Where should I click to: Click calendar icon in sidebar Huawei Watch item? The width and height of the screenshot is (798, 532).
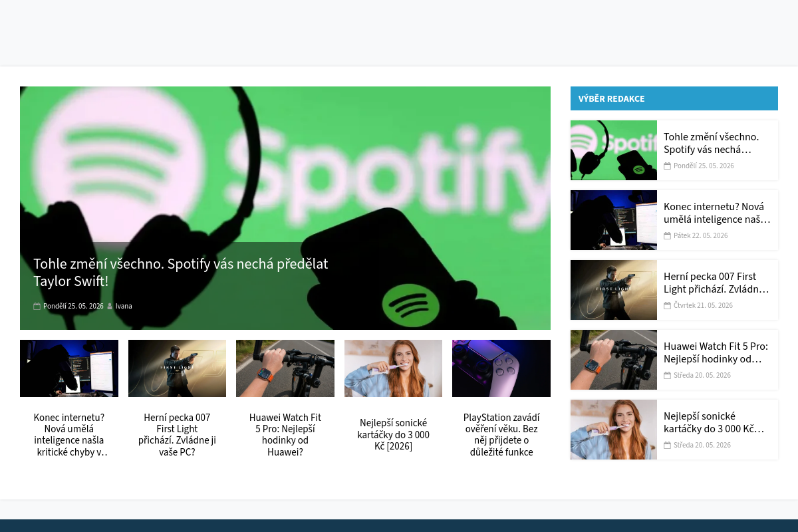(x=667, y=376)
